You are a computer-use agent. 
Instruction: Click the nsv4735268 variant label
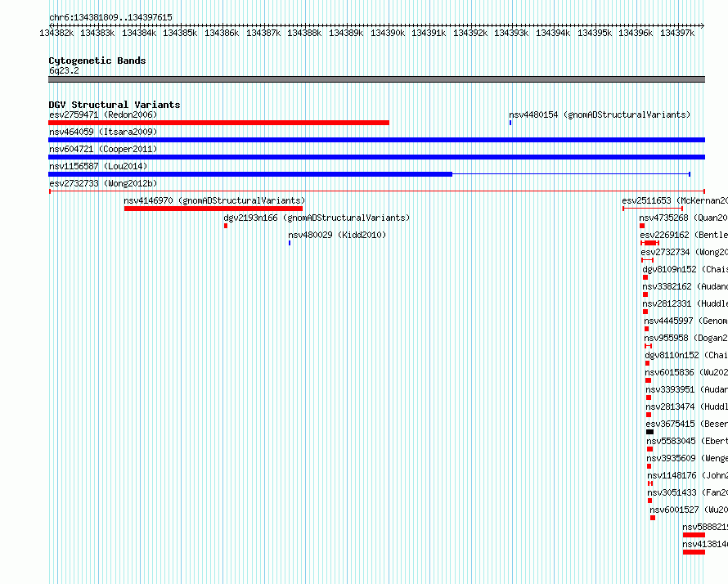pyautogui.click(x=684, y=218)
